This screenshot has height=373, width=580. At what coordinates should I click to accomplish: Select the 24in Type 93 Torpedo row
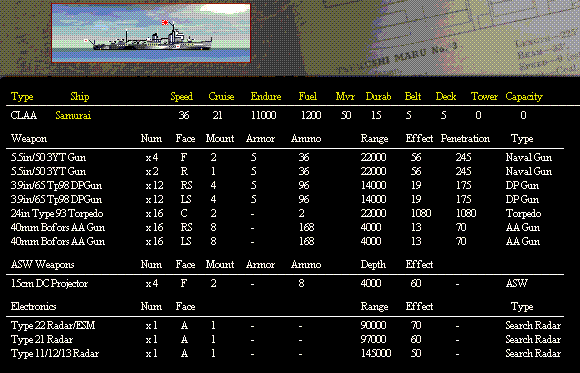pyautogui.click(x=285, y=214)
